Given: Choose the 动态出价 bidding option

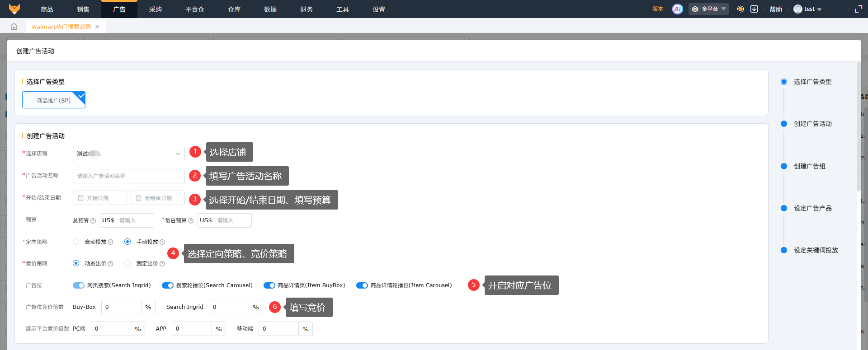Looking at the screenshot, I should coord(76,263).
